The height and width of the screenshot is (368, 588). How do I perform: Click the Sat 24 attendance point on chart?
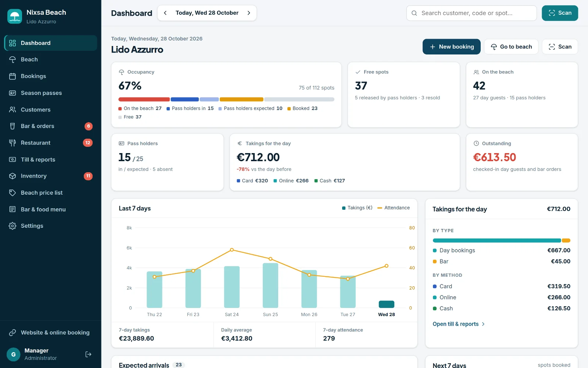coord(232,250)
